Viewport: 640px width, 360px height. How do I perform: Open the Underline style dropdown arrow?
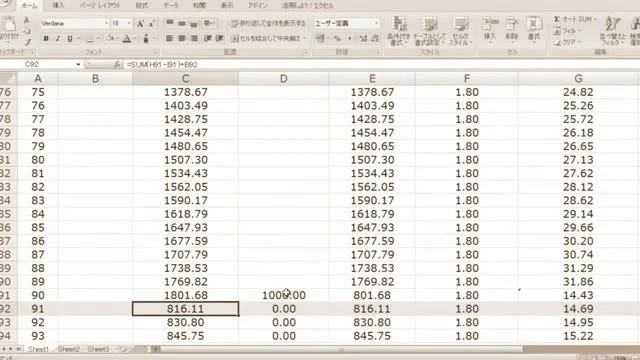tap(77, 39)
